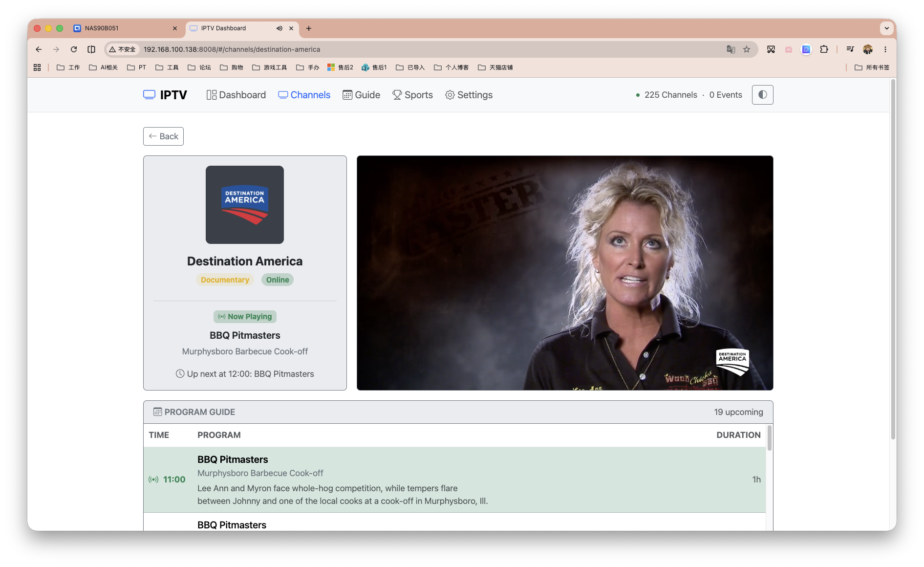Open the 个人博客 bookmarks folder
Viewport: 924px width, 567px height.
[451, 67]
